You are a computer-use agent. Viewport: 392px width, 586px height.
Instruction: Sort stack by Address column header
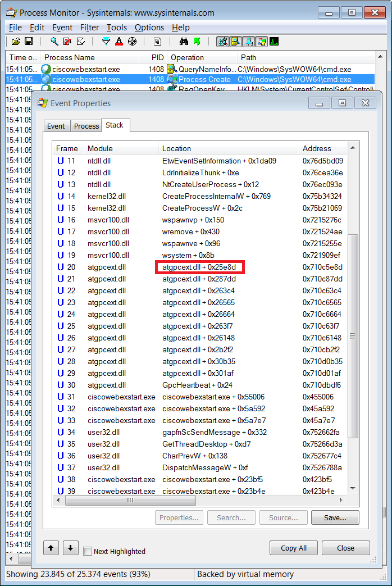323,148
